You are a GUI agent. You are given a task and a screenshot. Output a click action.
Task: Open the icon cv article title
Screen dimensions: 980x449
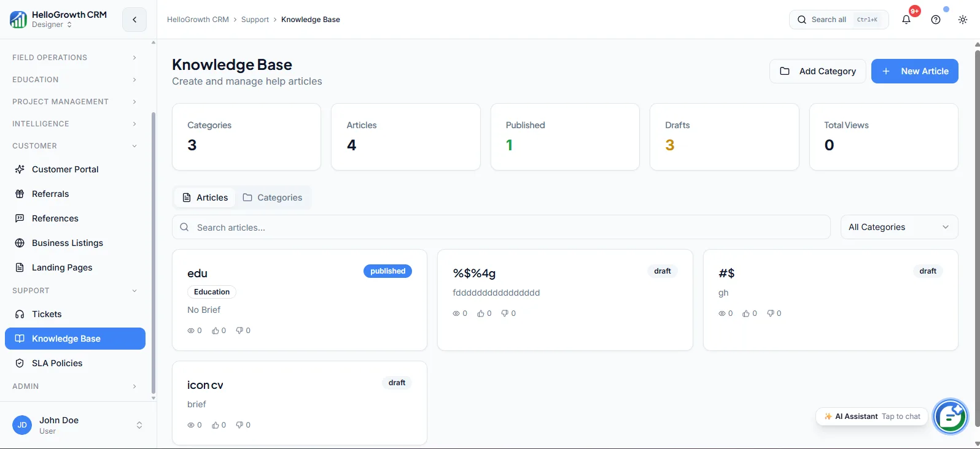[205, 385]
